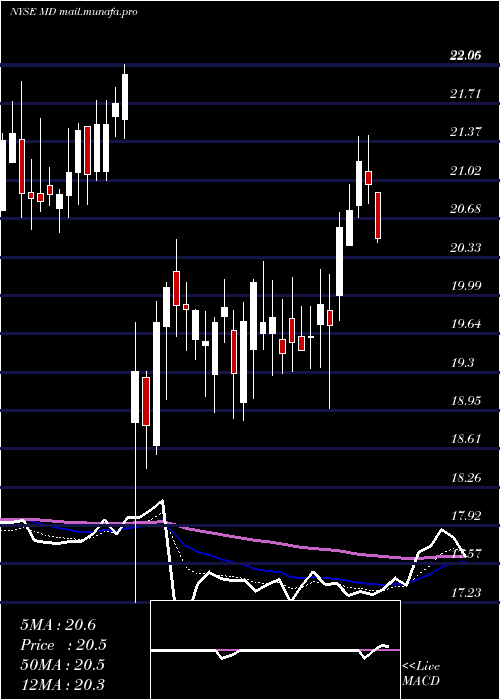Click the last red candlestick on the chart

(378, 217)
